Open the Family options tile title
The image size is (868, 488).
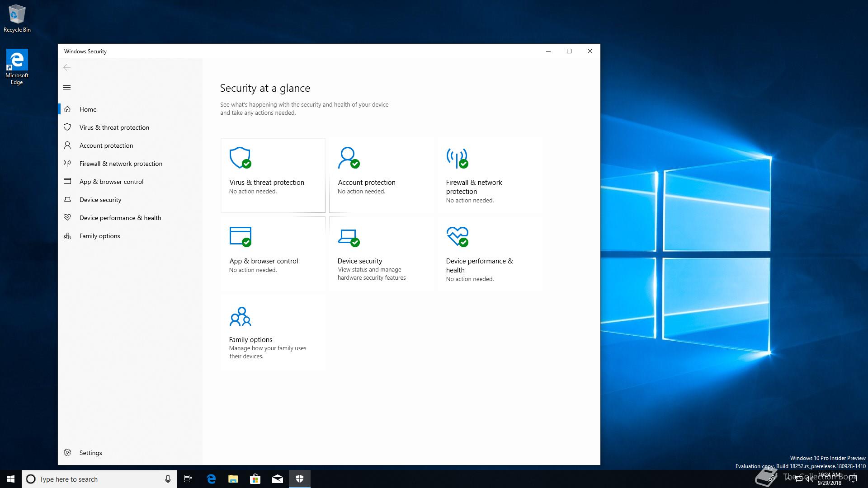click(x=250, y=340)
